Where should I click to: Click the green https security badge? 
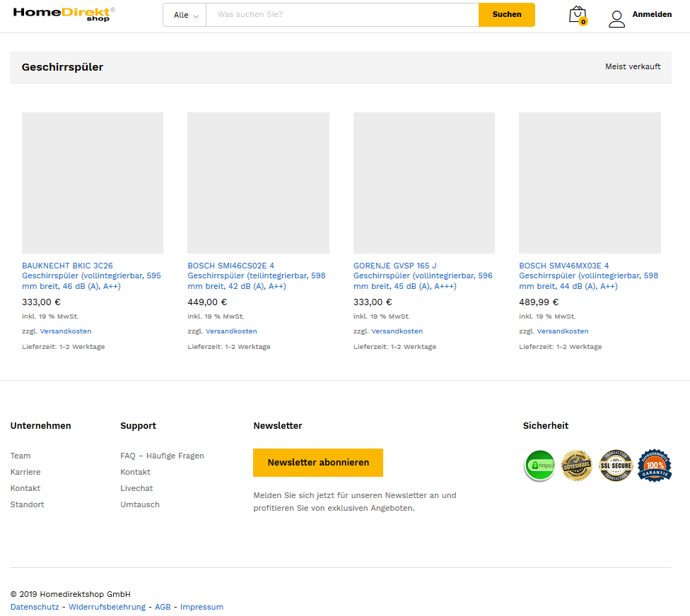pos(539,466)
